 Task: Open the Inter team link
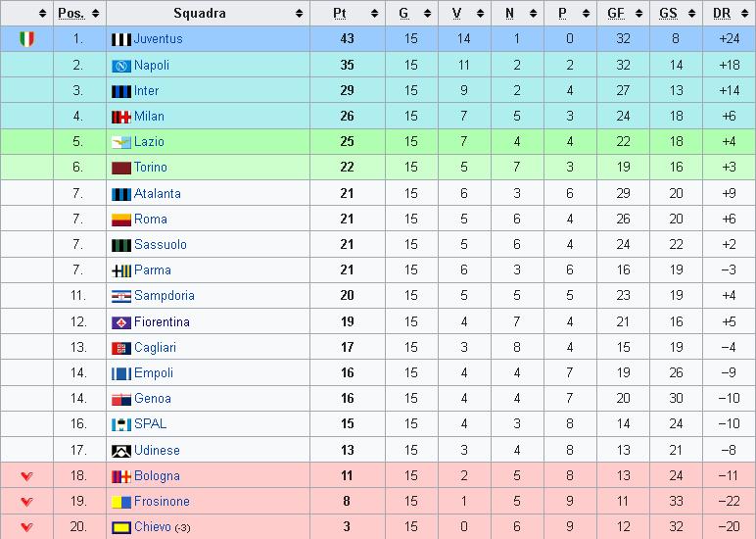(x=146, y=91)
